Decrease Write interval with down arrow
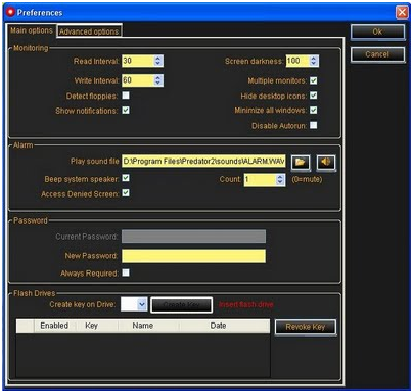 point(158,83)
